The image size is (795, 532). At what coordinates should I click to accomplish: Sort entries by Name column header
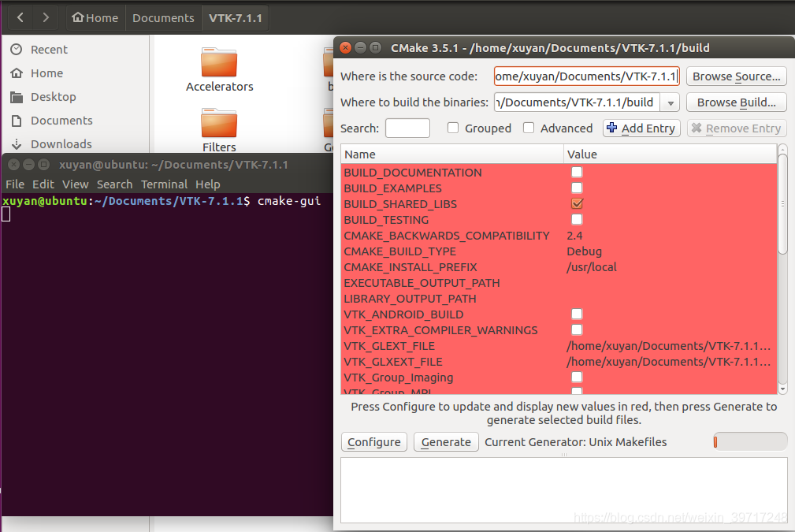tap(451, 154)
